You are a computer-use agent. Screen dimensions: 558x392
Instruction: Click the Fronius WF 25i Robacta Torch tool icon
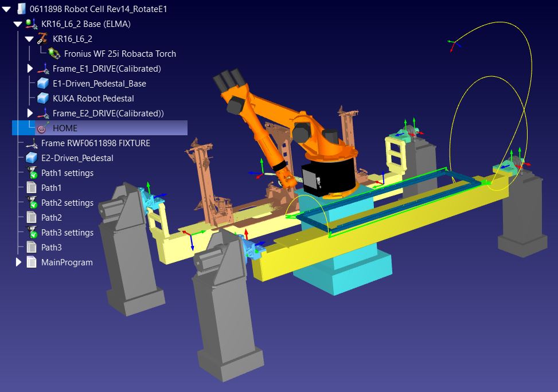tap(54, 54)
